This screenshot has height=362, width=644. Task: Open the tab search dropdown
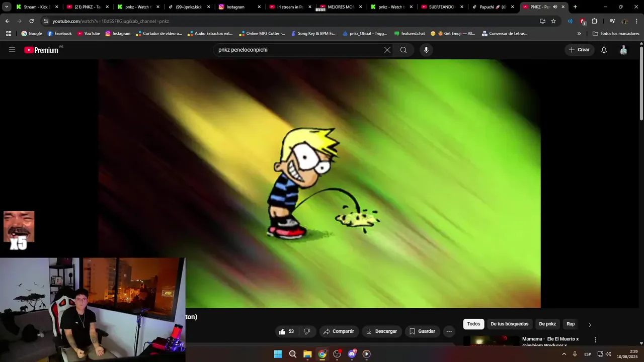point(7,7)
